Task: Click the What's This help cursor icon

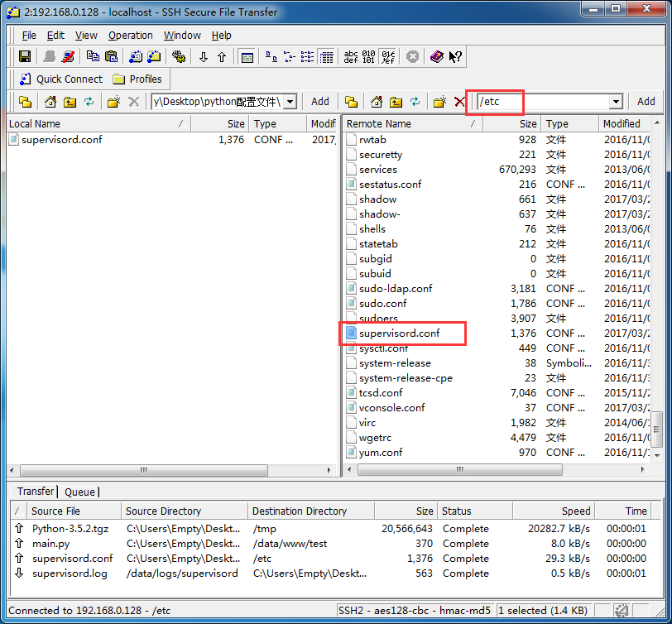Action: coord(455,56)
